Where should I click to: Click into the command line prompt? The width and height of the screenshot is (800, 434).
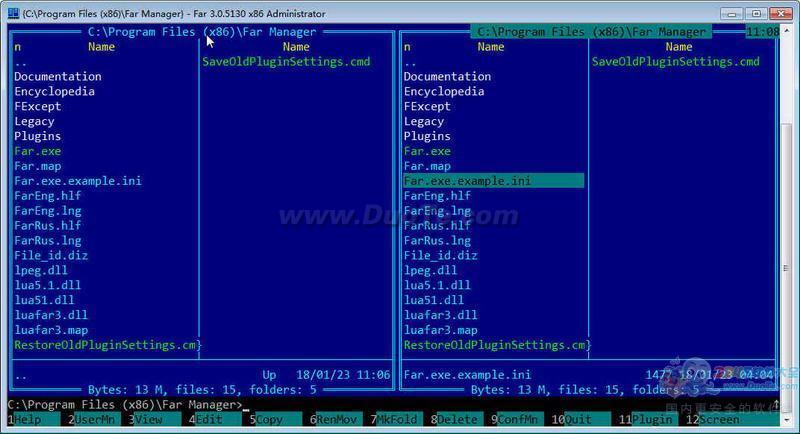coord(393,404)
